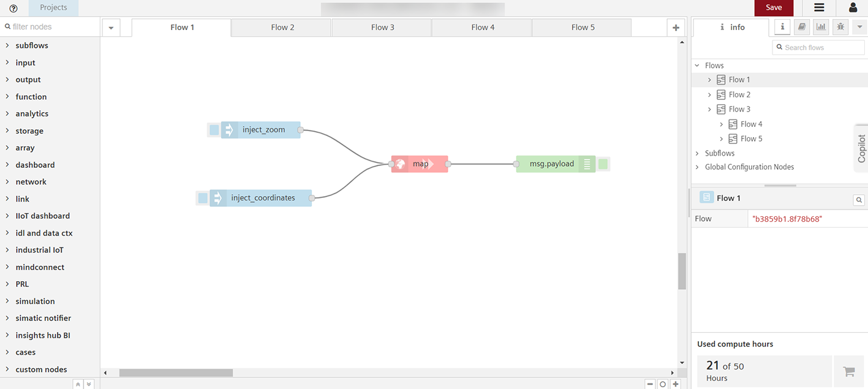Collapse the Flows tree section
Screen dimensions: 868x389
tap(697, 66)
